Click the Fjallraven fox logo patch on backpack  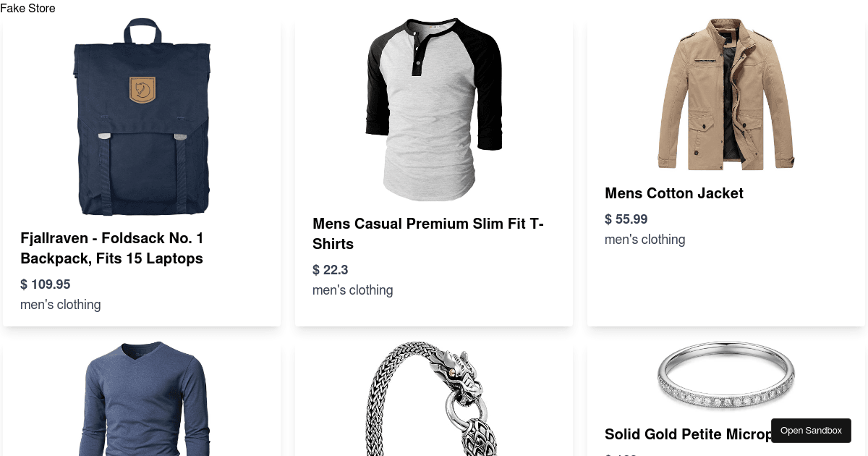142,89
